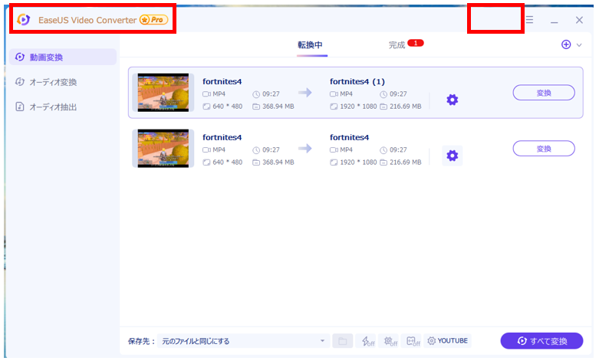Expand the add file dropdown chevron
Image resolution: width=599 pixels, height=364 pixels.
pyautogui.click(x=579, y=45)
